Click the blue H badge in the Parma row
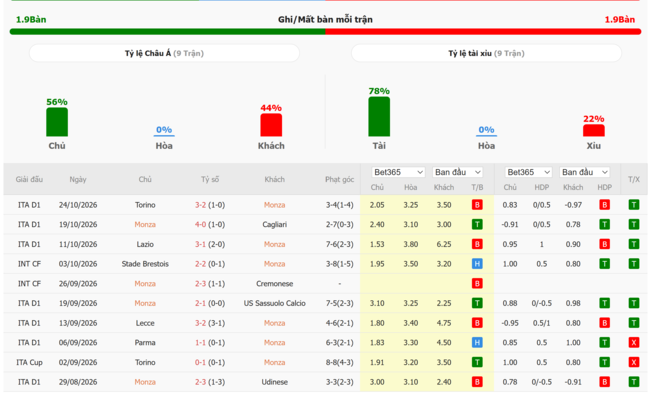650x393 pixels. (x=477, y=342)
